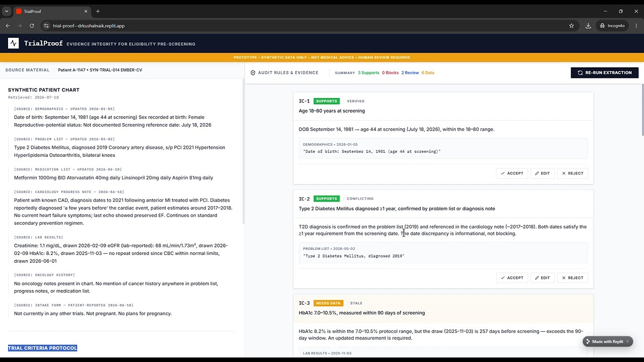
Task: Go back using the browser back arrow
Action: pyautogui.click(x=8, y=26)
